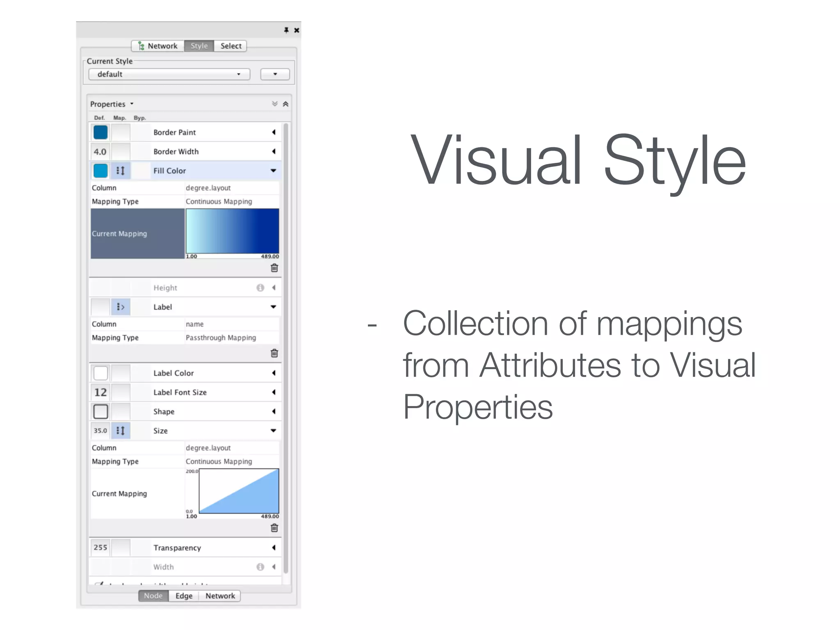Expand the Shape property
840x630 pixels.
pyautogui.click(x=274, y=411)
